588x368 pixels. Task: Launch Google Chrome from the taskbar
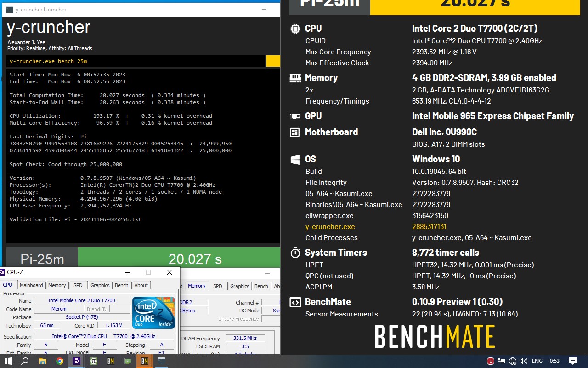point(60,361)
